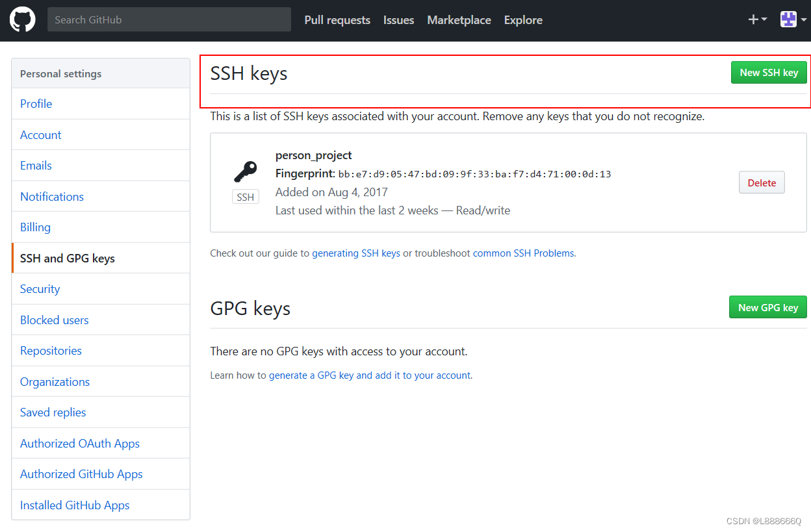Delete the person_project SSH key
The height and width of the screenshot is (532, 811).
[762, 183]
